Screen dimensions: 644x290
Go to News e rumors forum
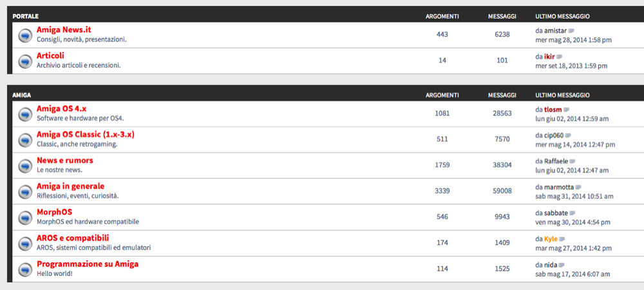click(x=65, y=160)
